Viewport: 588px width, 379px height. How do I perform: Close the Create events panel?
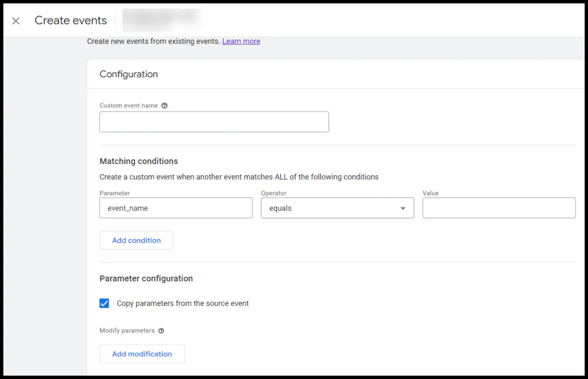point(16,21)
